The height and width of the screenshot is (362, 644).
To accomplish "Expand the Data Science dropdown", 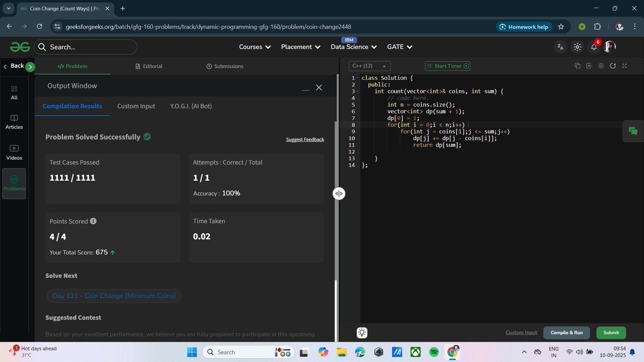I will coord(354,47).
